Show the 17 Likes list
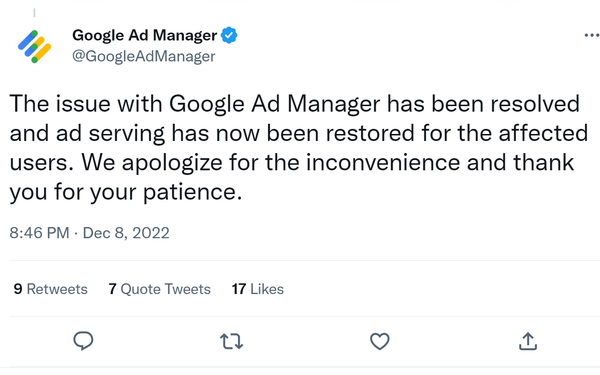The image size is (600, 375). (258, 289)
